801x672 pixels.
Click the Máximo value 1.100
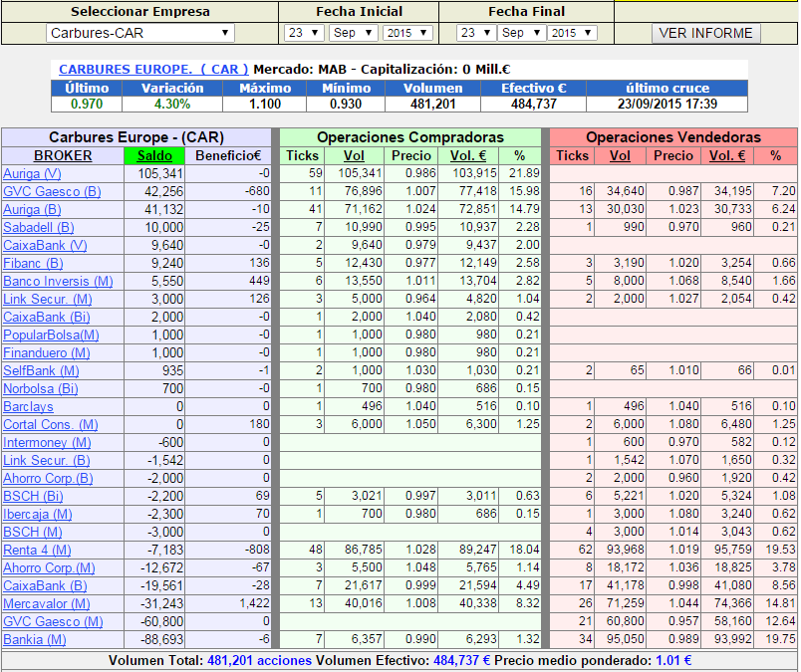(265, 105)
